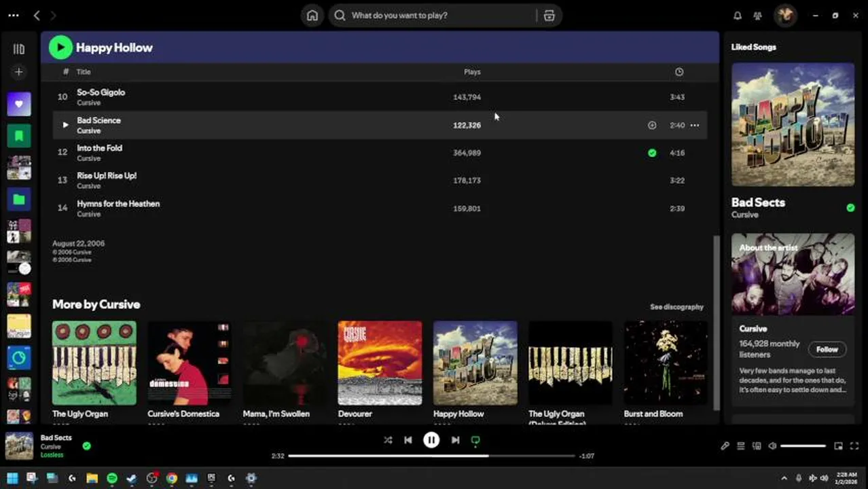
Task: Sort by the Title column header
Action: click(x=84, y=72)
